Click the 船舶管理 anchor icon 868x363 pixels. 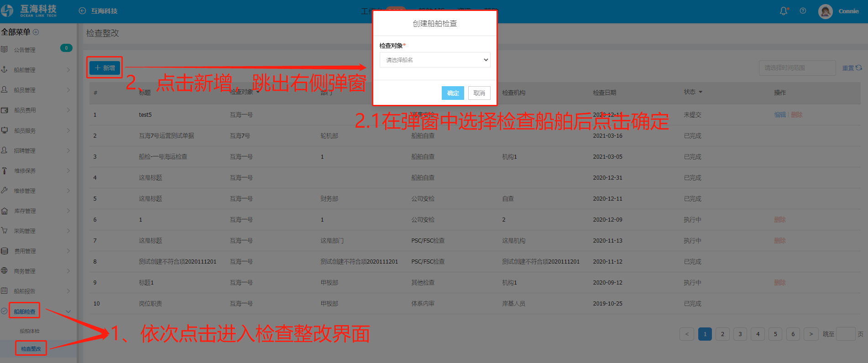(x=4, y=69)
